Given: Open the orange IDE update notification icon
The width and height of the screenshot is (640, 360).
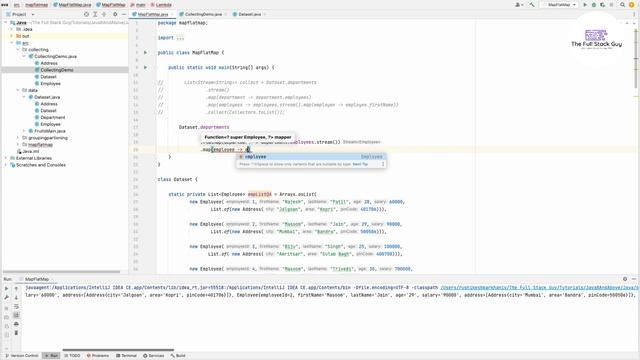Looking at the screenshot, I should click(x=631, y=5).
